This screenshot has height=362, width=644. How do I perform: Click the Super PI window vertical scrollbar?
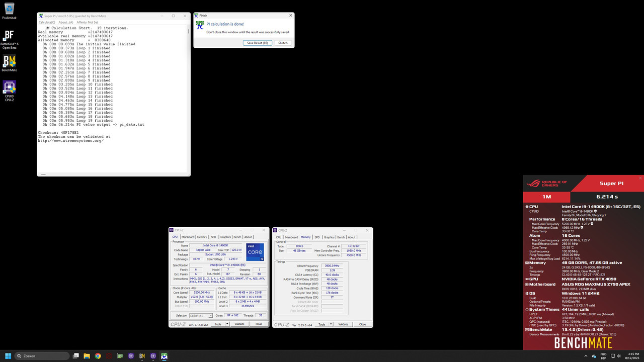[x=189, y=98]
